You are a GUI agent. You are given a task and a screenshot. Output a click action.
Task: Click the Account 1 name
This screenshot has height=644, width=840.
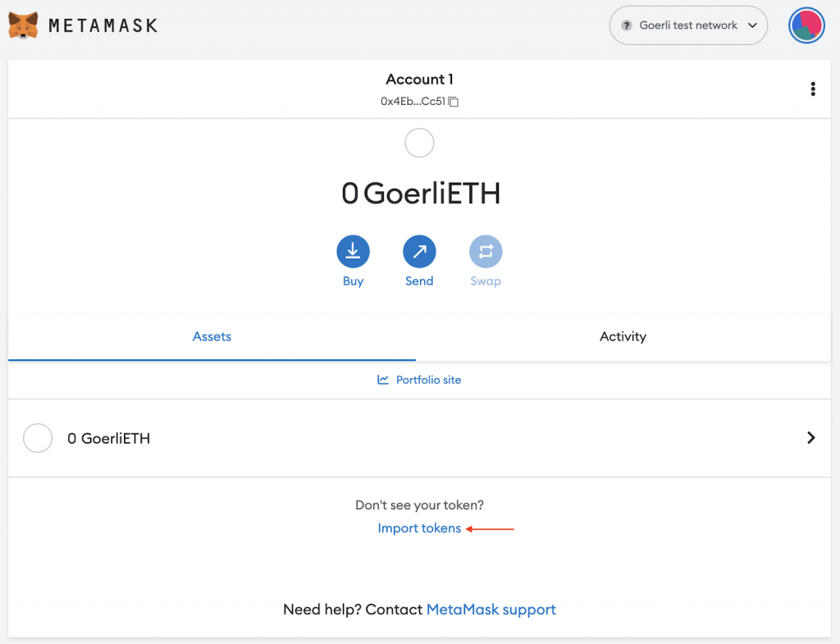click(419, 79)
